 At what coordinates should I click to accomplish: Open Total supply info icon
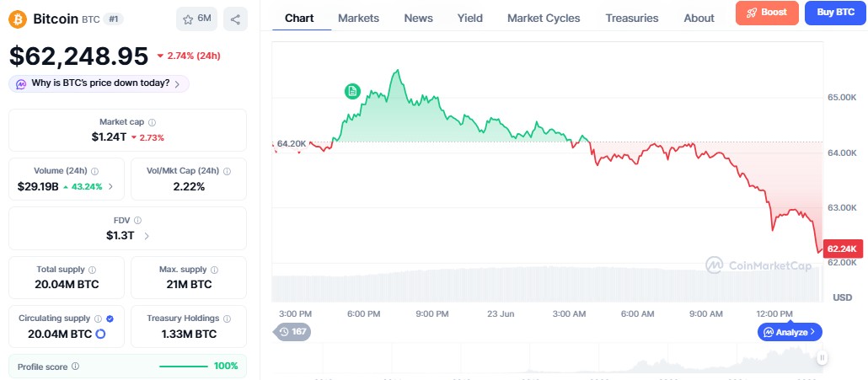(x=92, y=270)
